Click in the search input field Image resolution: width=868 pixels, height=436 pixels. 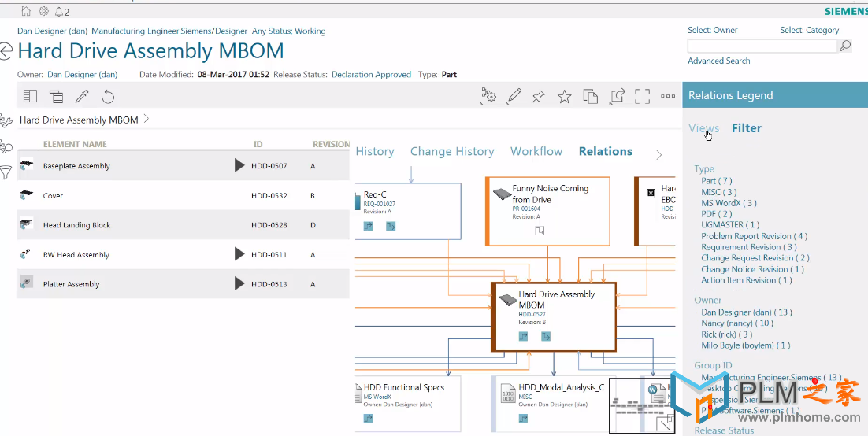pyautogui.click(x=762, y=46)
